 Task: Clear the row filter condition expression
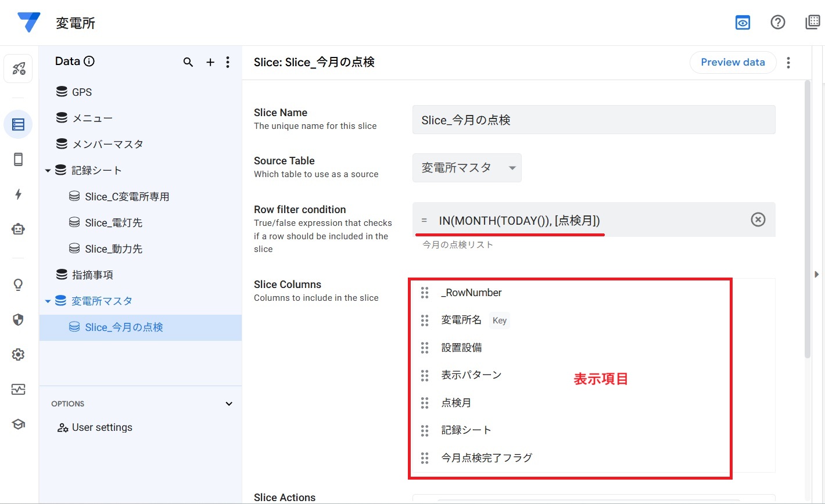click(x=758, y=219)
